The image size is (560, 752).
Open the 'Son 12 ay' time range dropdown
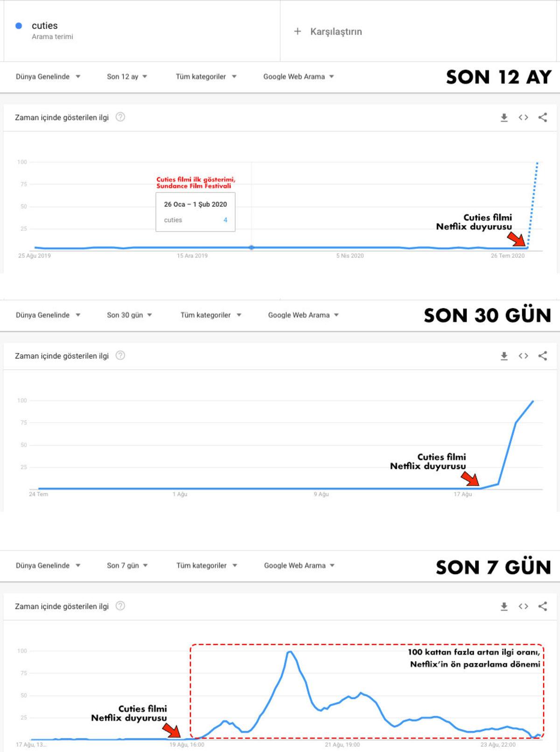tap(127, 77)
